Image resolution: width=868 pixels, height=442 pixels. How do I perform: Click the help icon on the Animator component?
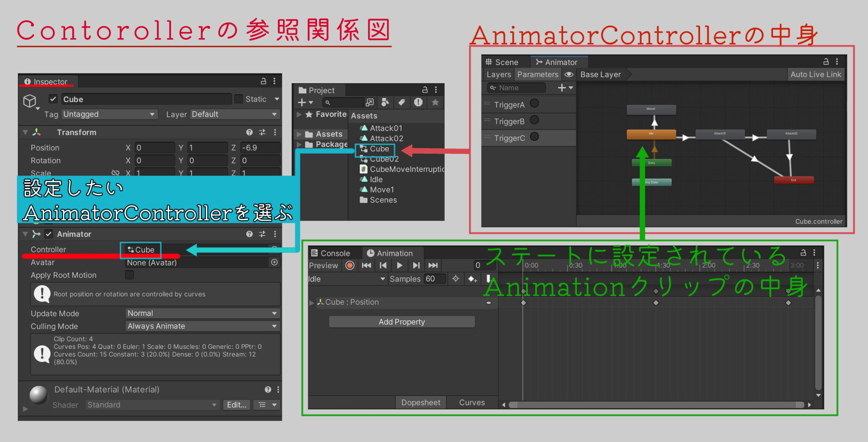pyautogui.click(x=249, y=234)
